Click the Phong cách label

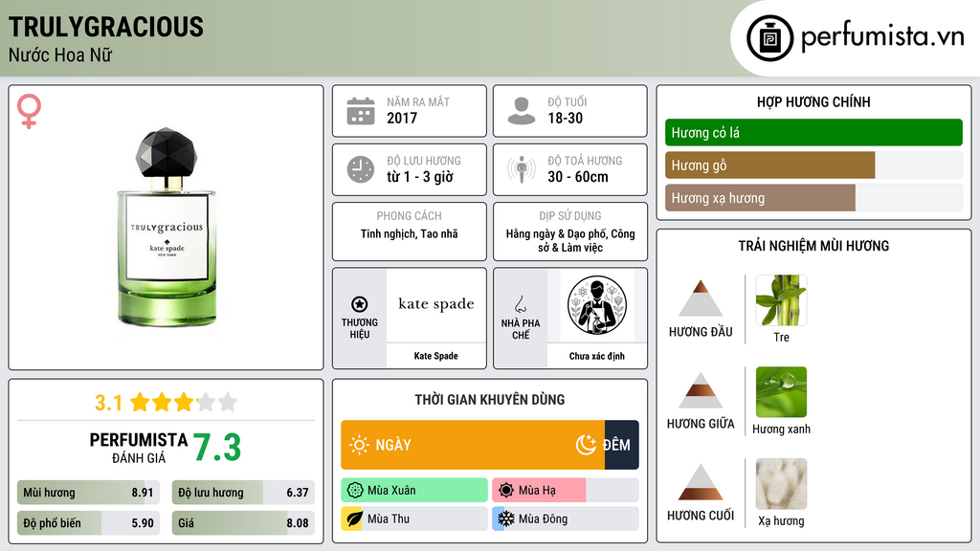click(x=409, y=215)
